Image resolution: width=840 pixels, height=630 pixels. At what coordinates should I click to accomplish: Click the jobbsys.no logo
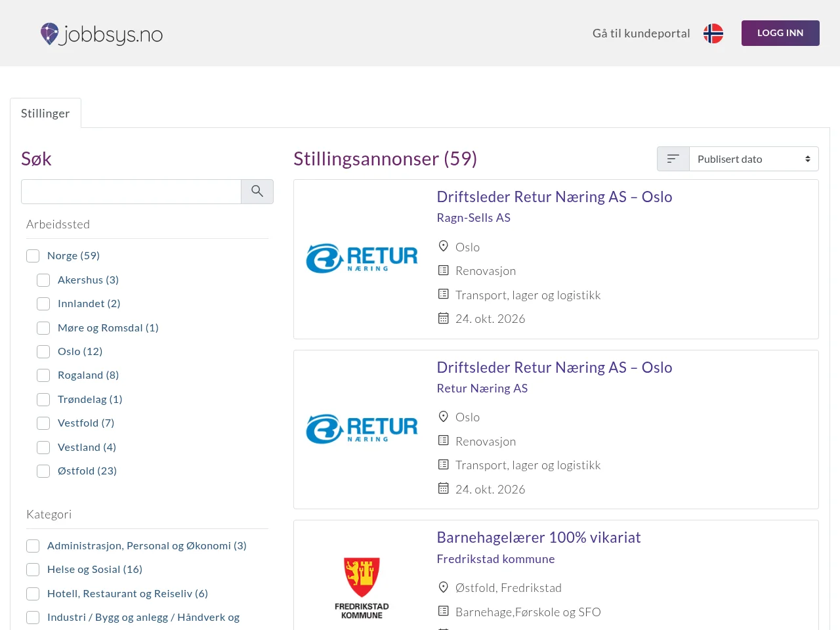pyautogui.click(x=102, y=33)
